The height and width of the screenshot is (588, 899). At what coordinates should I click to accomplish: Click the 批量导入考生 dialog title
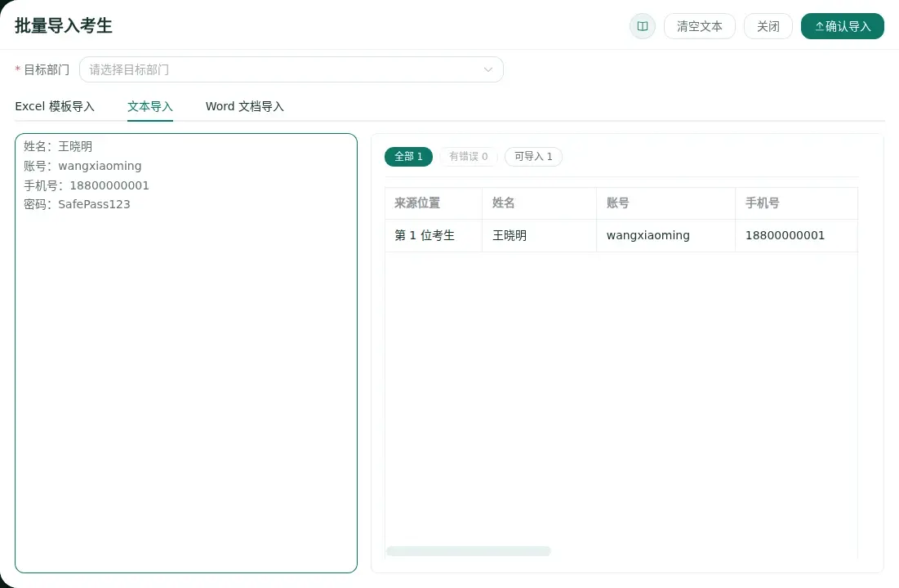[64, 26]
